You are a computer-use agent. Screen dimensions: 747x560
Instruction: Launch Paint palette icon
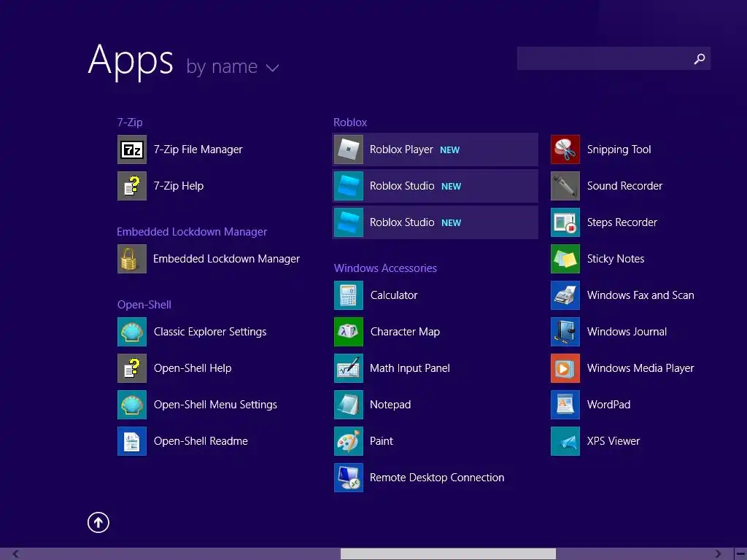[349, 441]
